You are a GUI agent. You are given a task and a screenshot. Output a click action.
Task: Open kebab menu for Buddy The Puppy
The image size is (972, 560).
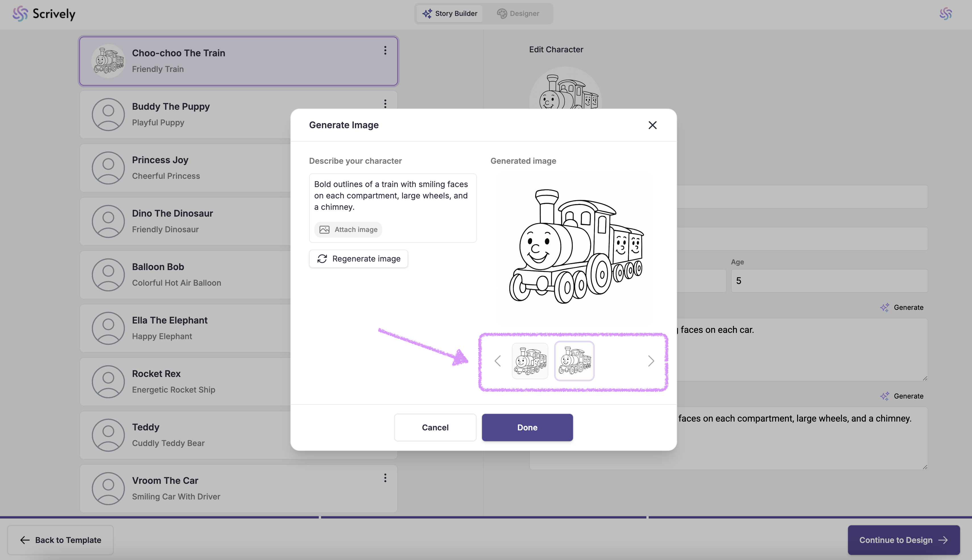tap(385, 103)
